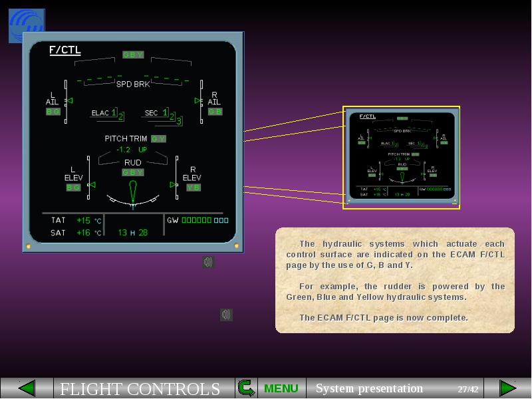Play the lower speaker audio icon
Screen dimensions: 532x399
click(x=226, y=315)
